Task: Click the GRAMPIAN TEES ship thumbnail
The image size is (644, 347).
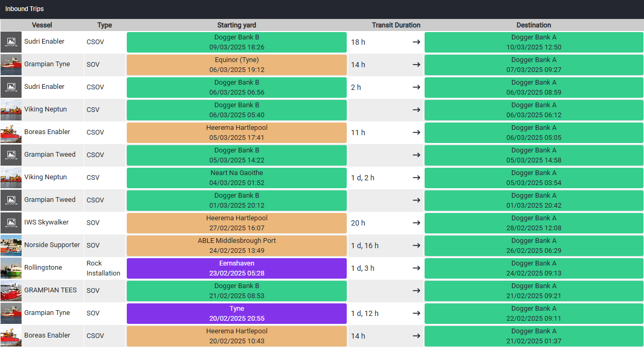Action: point(11,290)
